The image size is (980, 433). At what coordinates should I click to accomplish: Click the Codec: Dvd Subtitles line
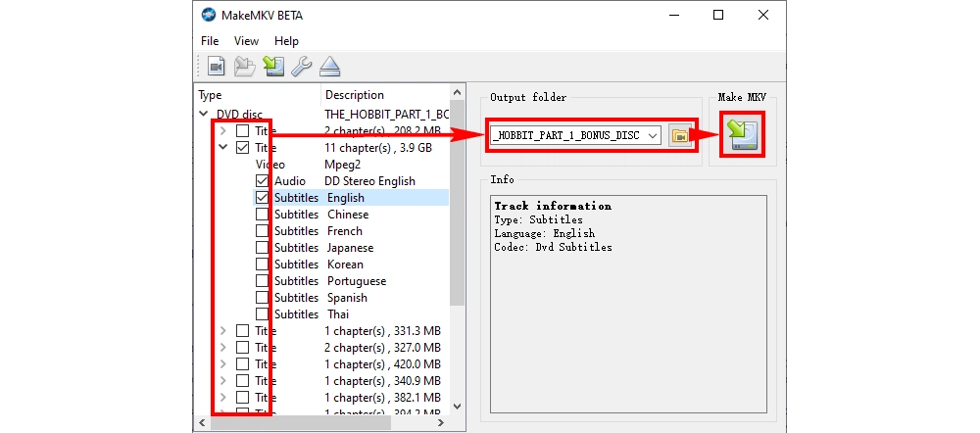553,248
